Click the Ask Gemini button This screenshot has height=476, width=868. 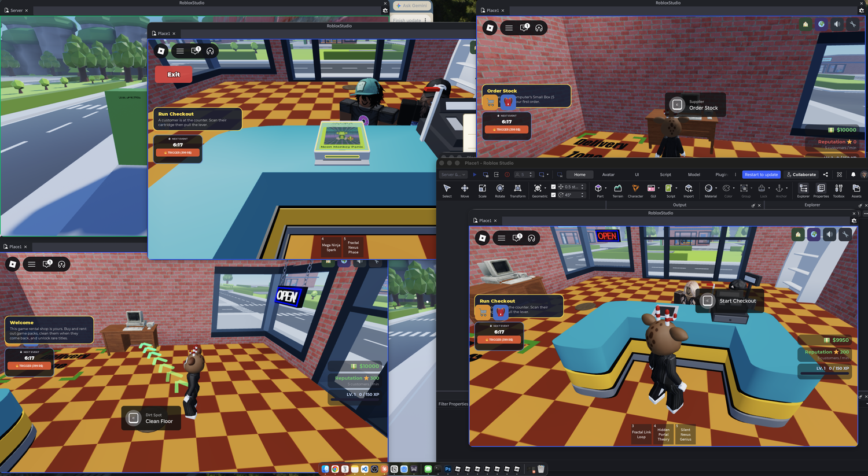(x=411, y=6)
